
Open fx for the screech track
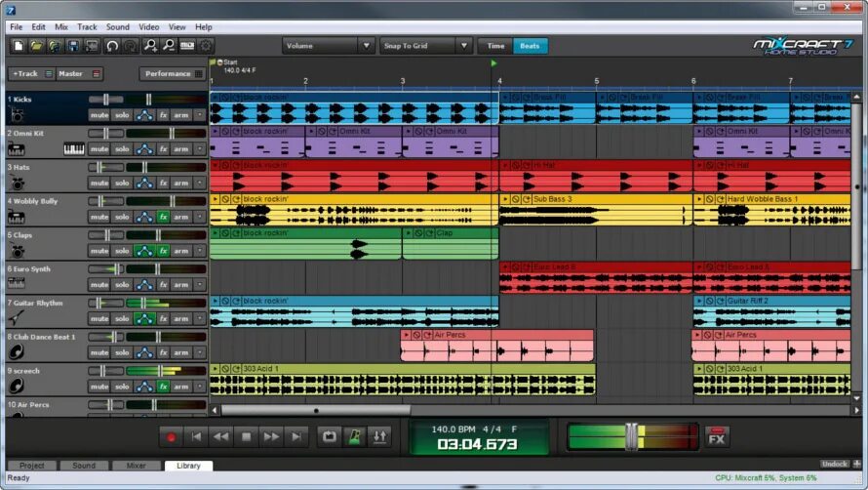click(163, 387)
